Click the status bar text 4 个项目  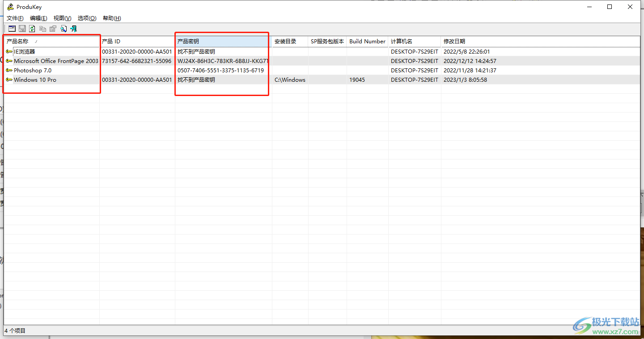pos(15,331)
